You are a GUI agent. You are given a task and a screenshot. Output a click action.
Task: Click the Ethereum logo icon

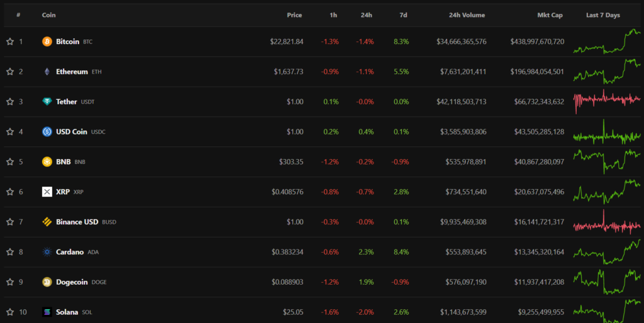[x=47, y=72]
